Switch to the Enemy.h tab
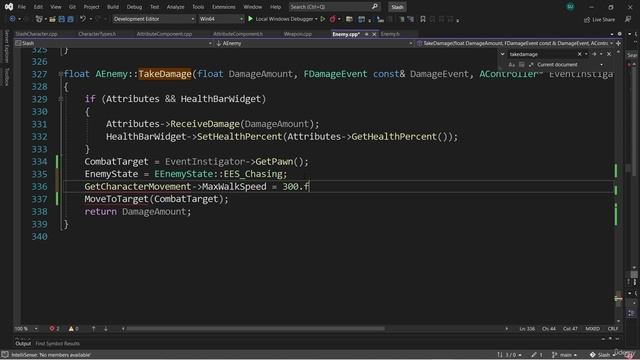The height and width of the screenshot is (360, 640). 390,34
